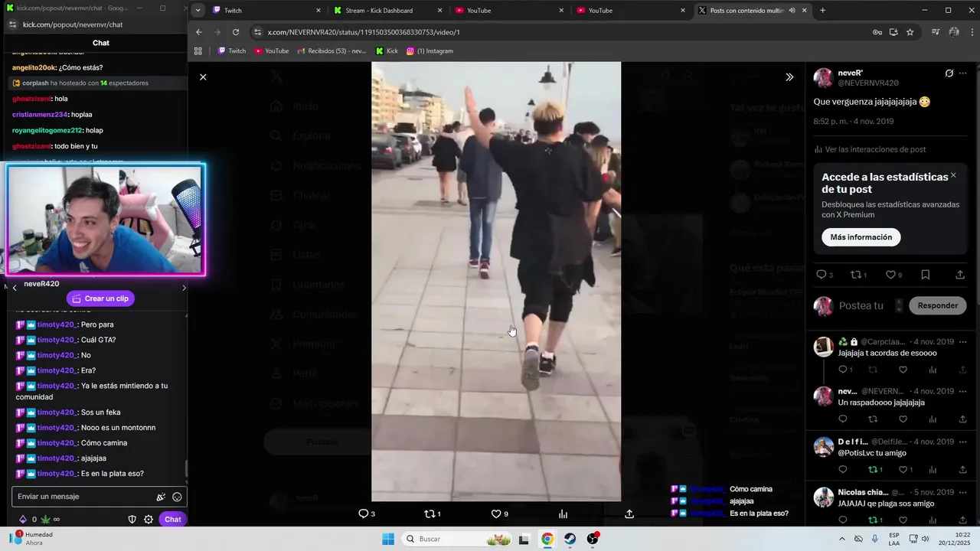The height and width of the screenshot is (551, 980).
Task: Repost icon with 1 in the sidebar
Action: [x=860, y=275]
